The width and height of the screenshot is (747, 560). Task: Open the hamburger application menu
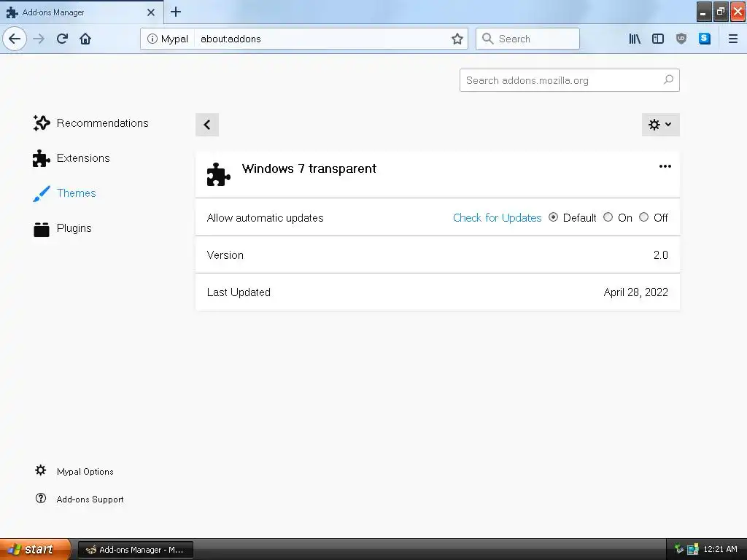pos(732,39)
